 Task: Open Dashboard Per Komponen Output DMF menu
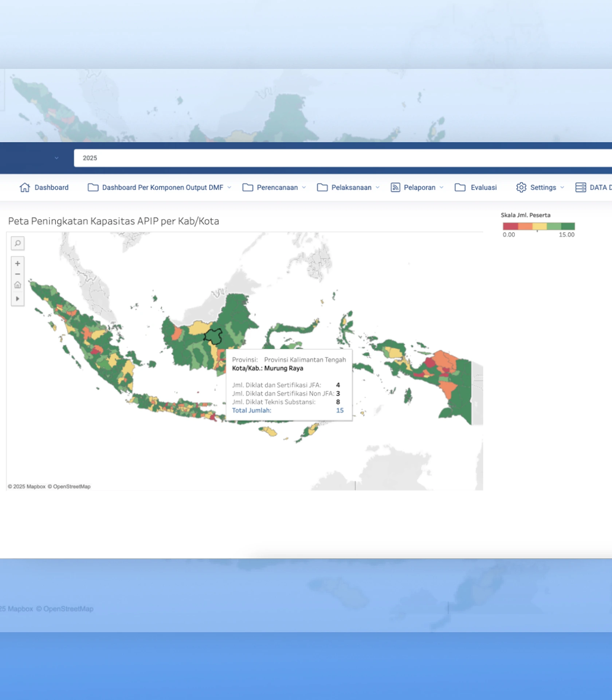[162, 187]
